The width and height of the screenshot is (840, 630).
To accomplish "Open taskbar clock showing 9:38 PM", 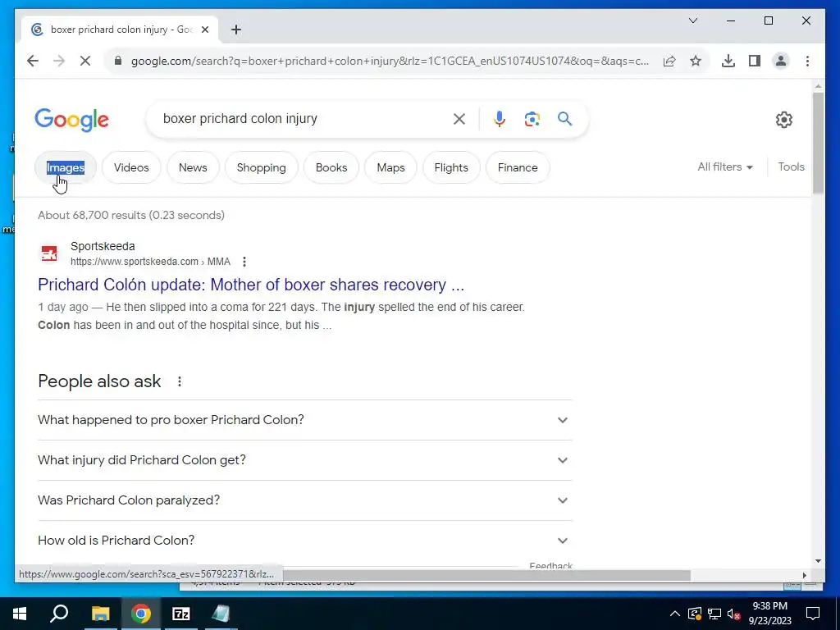I will pyautogui.click(x=769, y=614).
